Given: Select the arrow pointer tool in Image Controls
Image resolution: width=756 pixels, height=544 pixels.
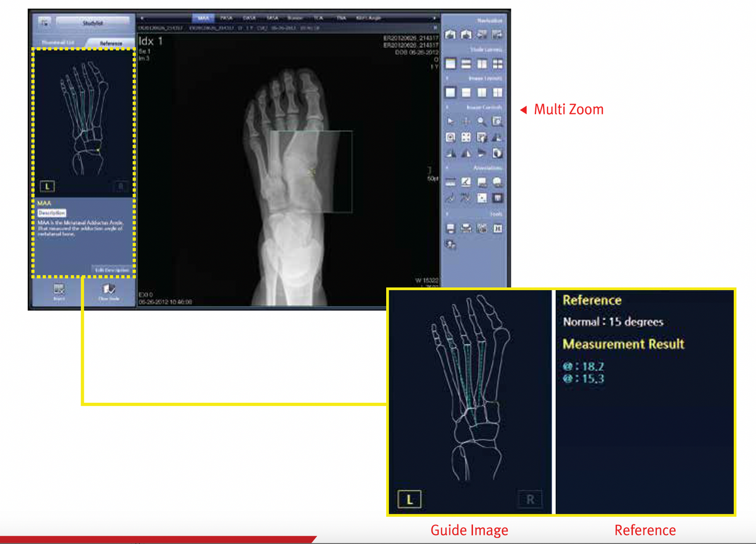Looking at the screenshot, I should 450,121.
